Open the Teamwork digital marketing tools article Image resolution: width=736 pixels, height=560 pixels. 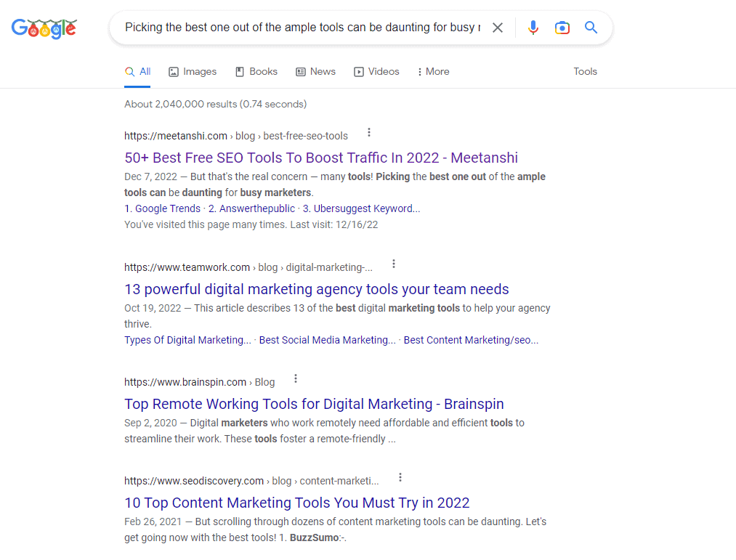[x=316, y=289]
